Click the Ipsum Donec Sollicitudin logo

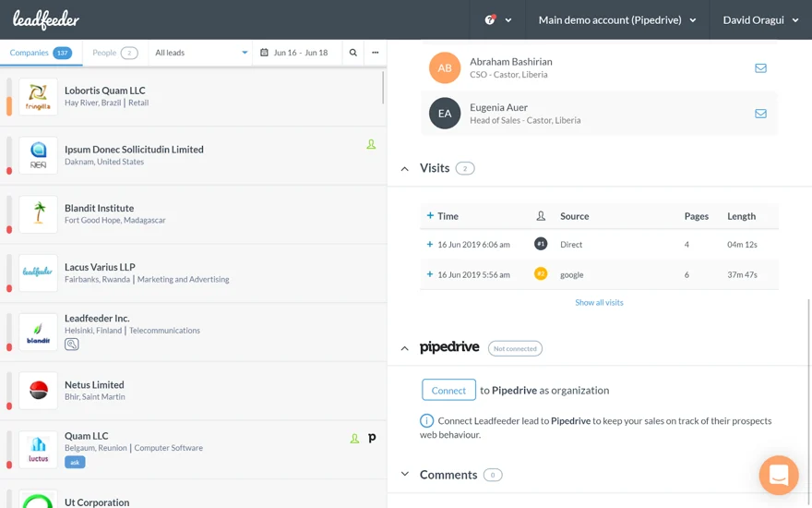coord(38,155)
